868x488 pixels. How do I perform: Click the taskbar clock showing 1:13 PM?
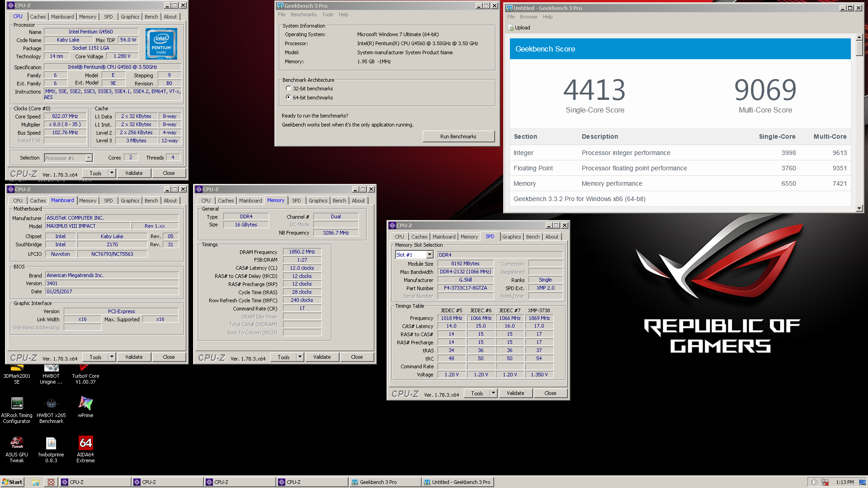coord(844,482)
